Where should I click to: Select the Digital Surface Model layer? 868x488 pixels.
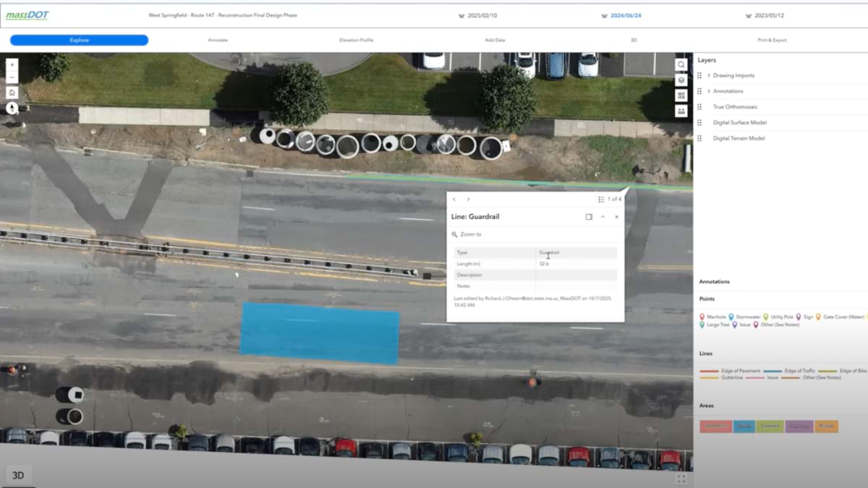(739, 123)
